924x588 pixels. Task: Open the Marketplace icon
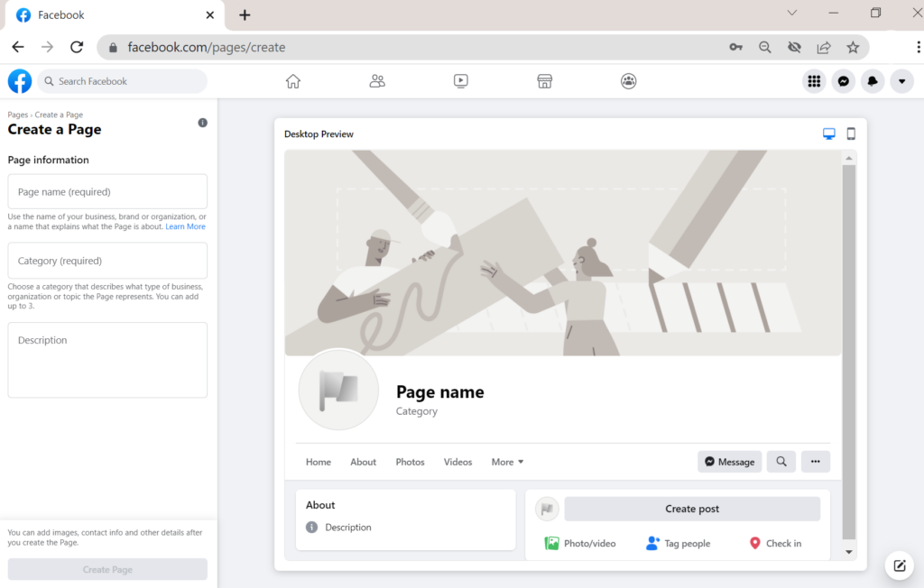tap(544, 81)
